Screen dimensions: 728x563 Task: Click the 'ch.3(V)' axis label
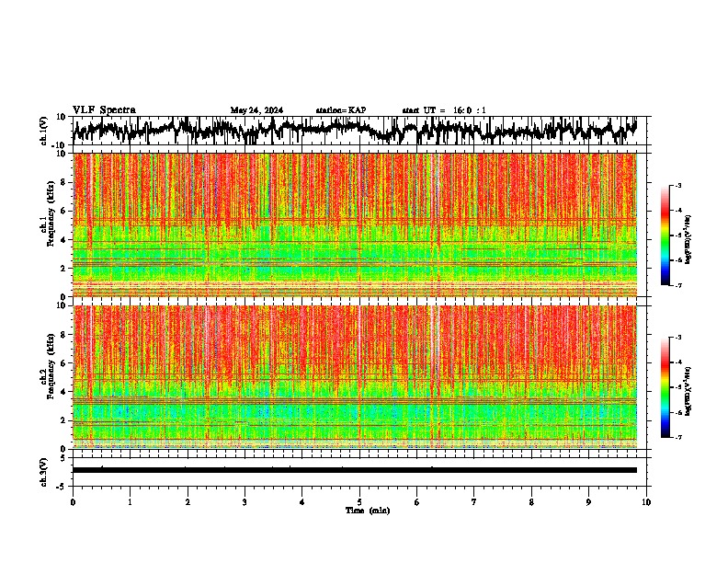click(x=44, y=472)
